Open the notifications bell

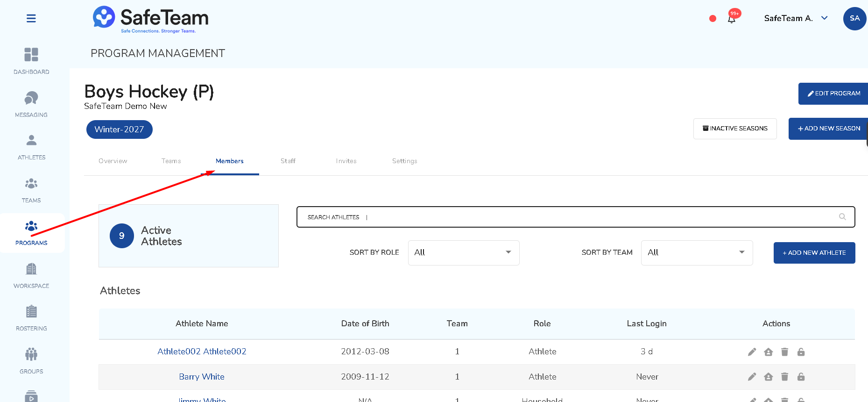[x=732, y=19]
